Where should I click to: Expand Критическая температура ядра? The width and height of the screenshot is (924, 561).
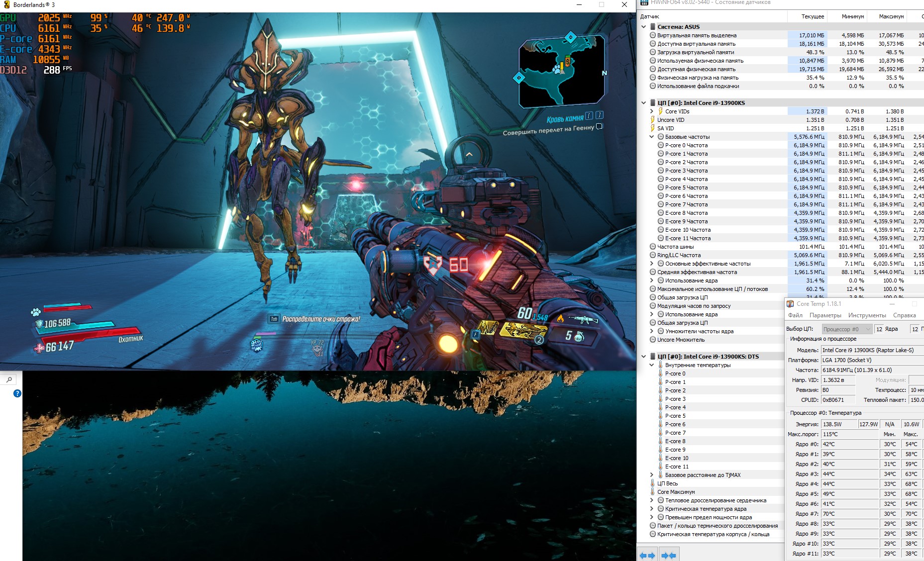(651, 509)
